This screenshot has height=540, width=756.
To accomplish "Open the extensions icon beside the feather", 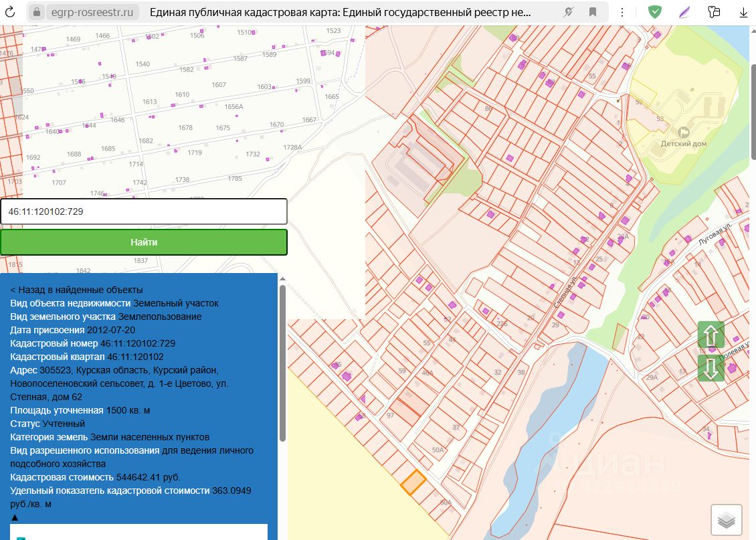I will 714,12.
